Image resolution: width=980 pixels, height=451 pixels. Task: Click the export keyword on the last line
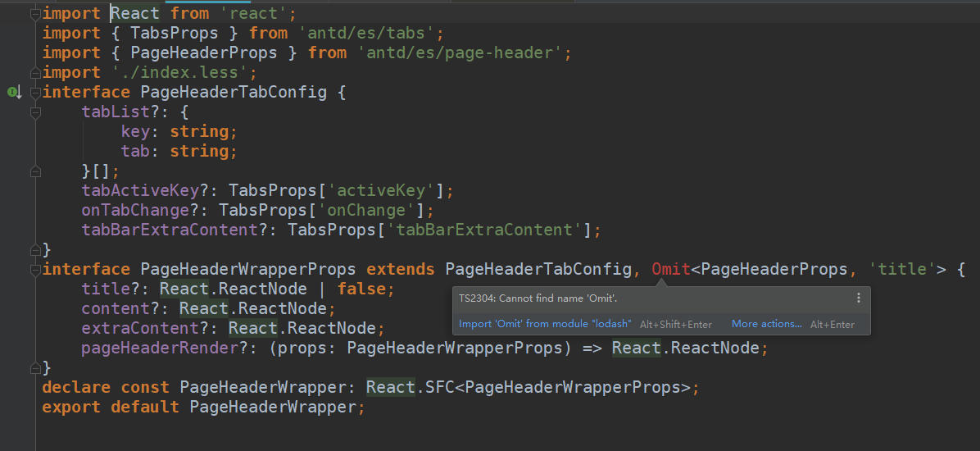coord(71,408)
